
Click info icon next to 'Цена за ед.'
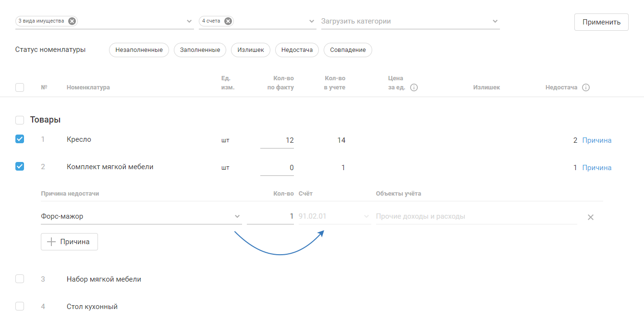click(414, 87)
